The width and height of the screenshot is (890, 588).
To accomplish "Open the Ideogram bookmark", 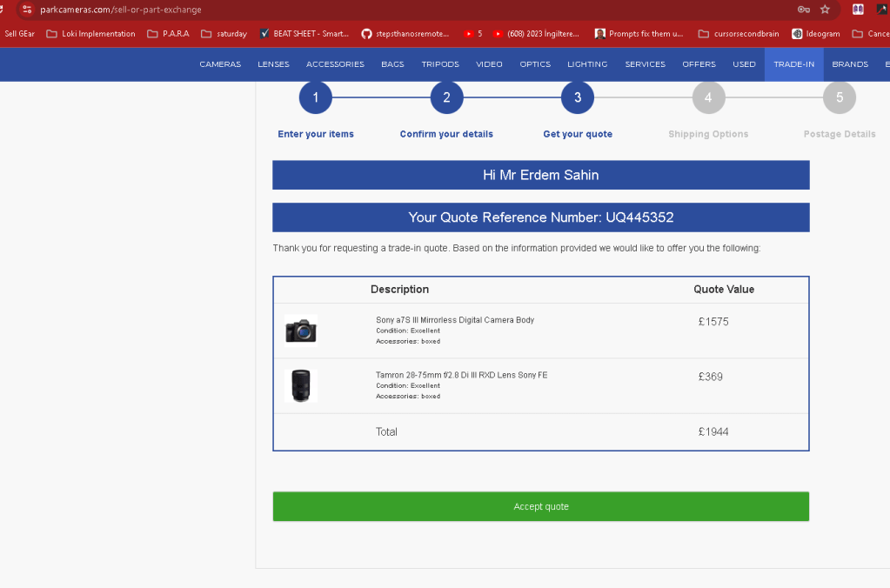I will (x=816, y=33).
